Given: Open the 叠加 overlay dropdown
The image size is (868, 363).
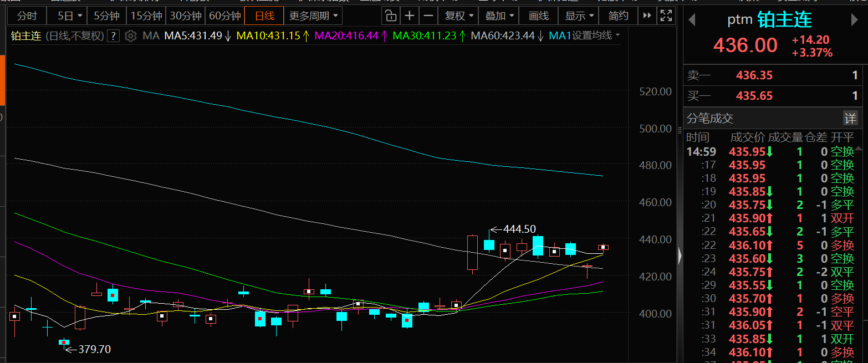Looking at the screenshot, I should (x=499, y=16).
